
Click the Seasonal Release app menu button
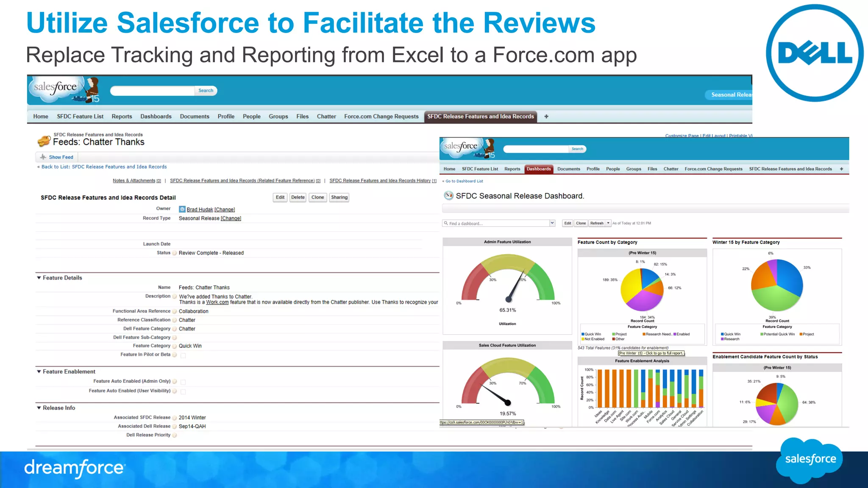click(x=729, y=95)
